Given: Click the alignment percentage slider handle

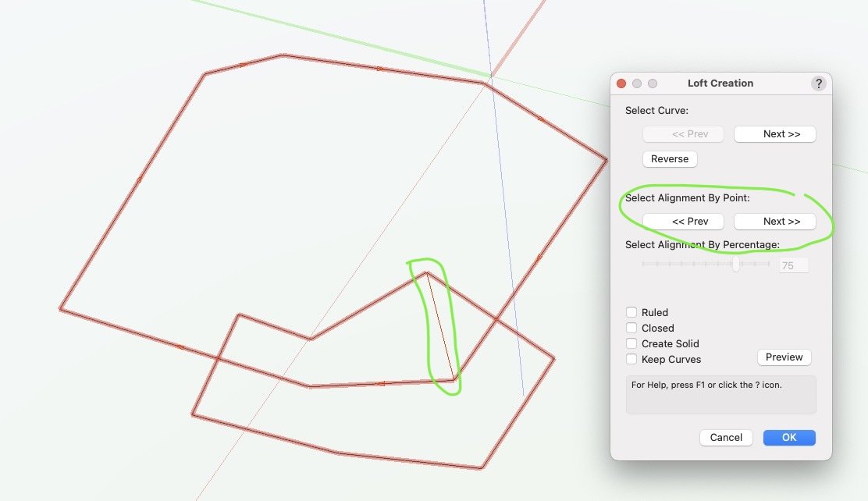Looking at the screenshot, I should pos(735,265).
